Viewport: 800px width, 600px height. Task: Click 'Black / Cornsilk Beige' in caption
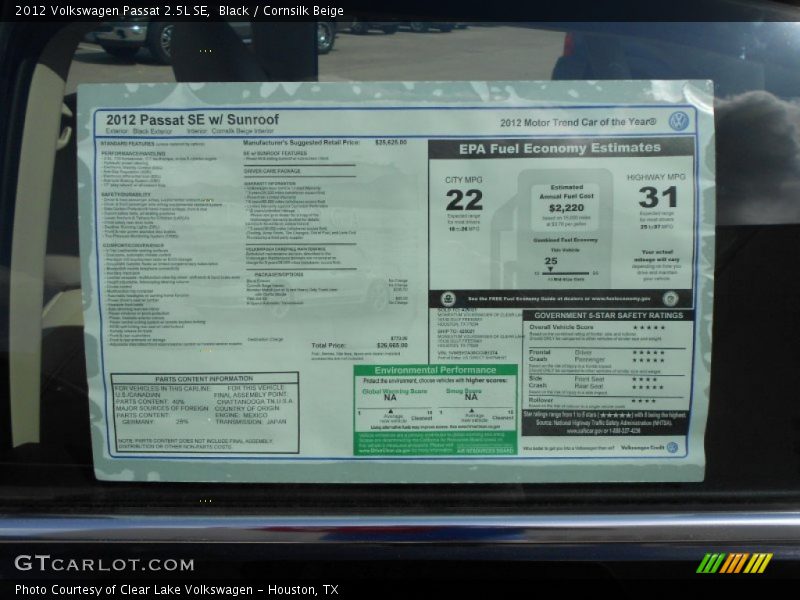tap(281, 11)
